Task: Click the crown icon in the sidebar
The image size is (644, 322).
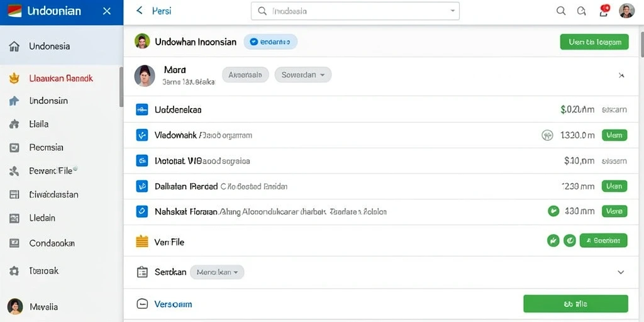Action: [14, 78]
